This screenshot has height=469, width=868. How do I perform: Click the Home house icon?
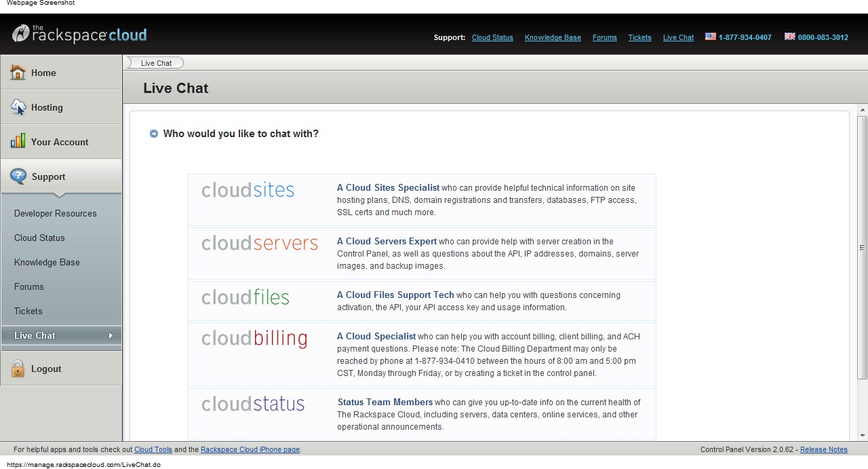click(18, 73)
